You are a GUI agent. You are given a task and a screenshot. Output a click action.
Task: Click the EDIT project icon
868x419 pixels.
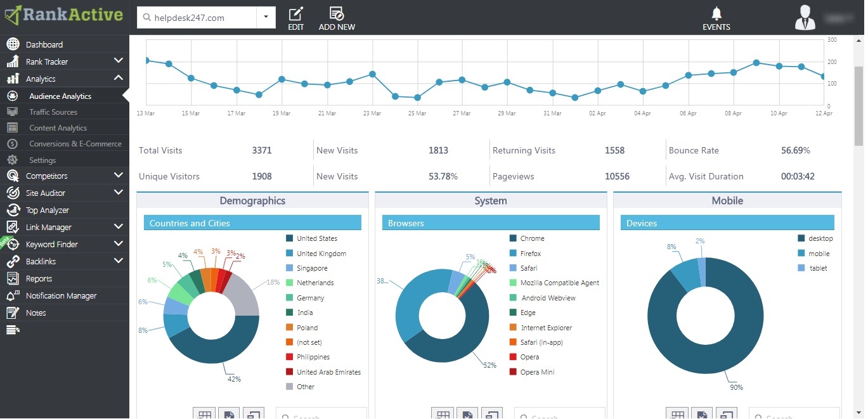[296, 18]
